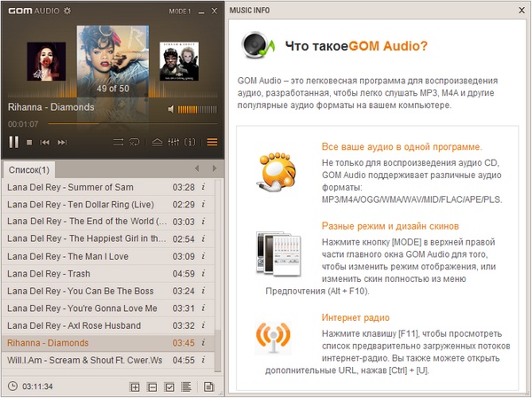Toggle the music info (i) icon

(190, 142)
